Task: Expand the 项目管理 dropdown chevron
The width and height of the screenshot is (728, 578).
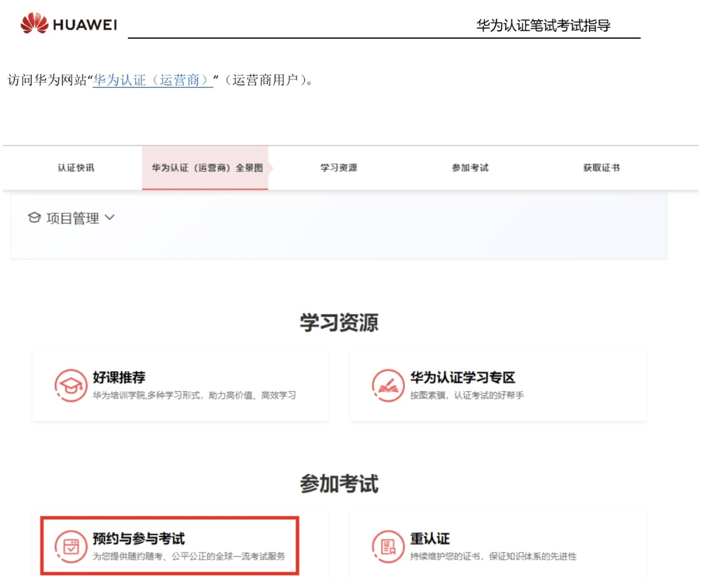Action: 110,218
